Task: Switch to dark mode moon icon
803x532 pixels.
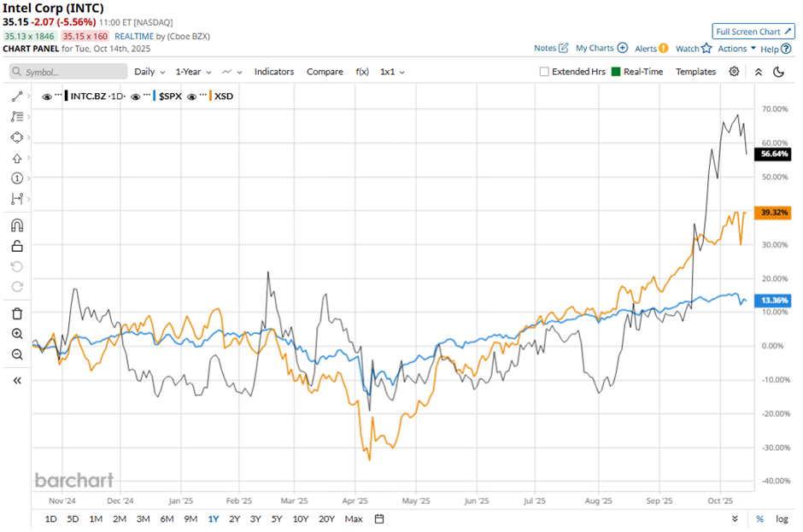Action: [778, 72]
